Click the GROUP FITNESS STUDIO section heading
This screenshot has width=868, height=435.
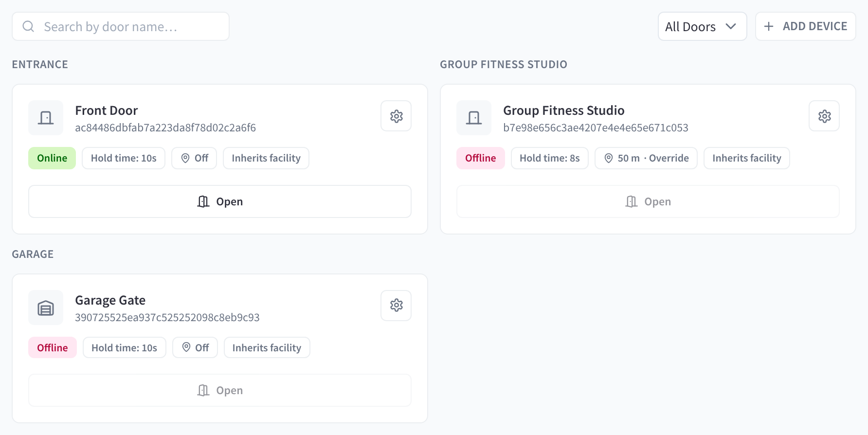point(504,64)
